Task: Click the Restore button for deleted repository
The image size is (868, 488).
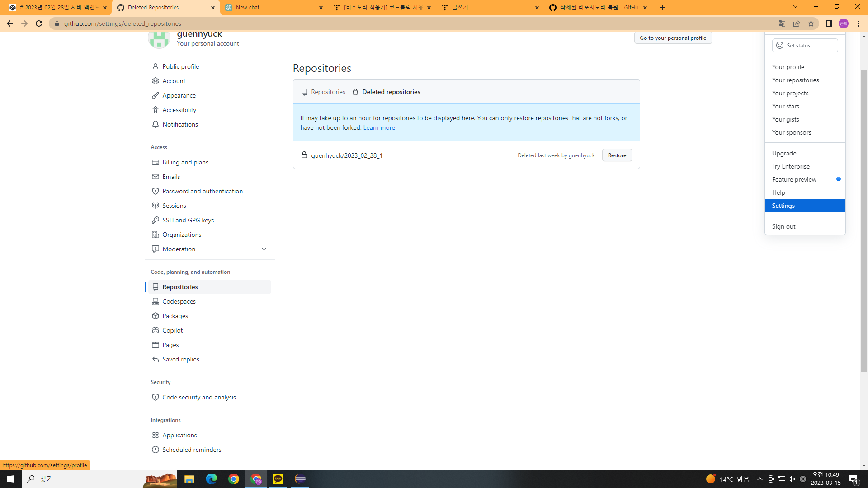Action: 617,155
